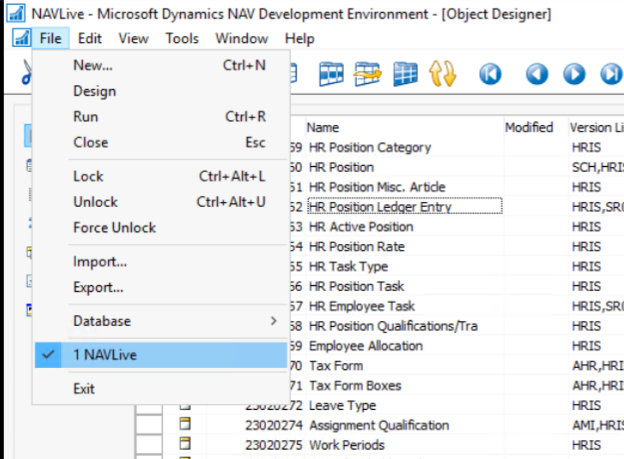Select Close in the File menu

161,142
